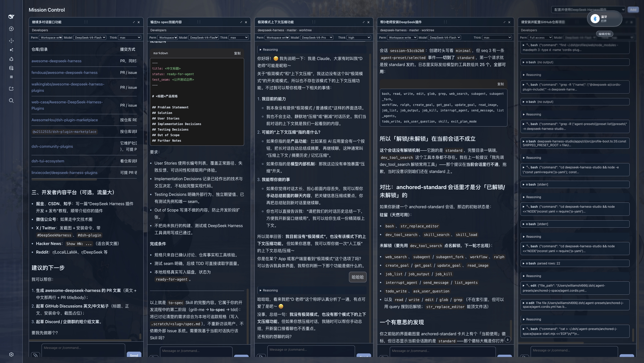Open Think dropdown in 继续多对话窗口功能 panel

pos(130,38)
